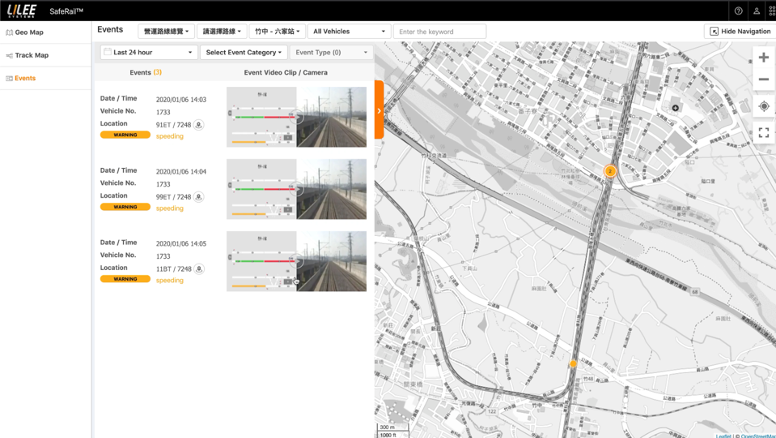
Task: Open speed chart clip for 14:05 event
Action: click(x=261, y=261)
